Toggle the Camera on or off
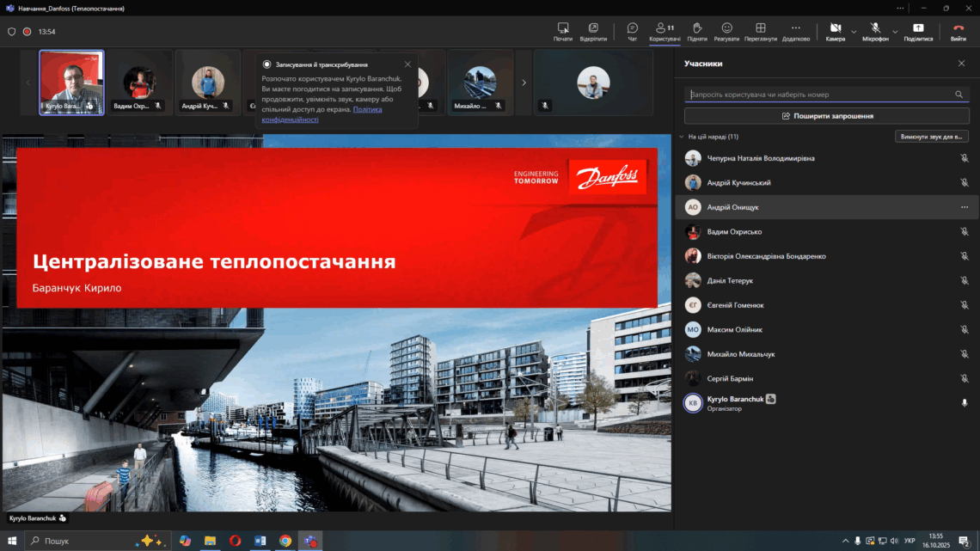The height and width of the screenshot is (551, 980). point(835,31)
